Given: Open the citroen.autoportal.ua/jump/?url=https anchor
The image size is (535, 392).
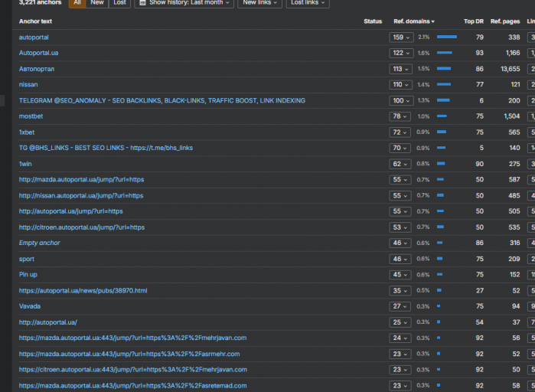Looking at the screenshot, I should pyautogui.click(x=82, y=227).
